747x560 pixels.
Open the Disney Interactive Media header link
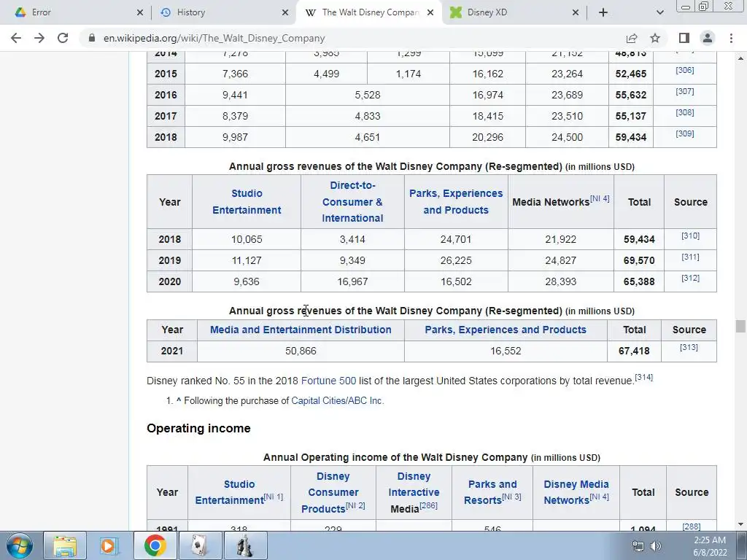point(414,484)
